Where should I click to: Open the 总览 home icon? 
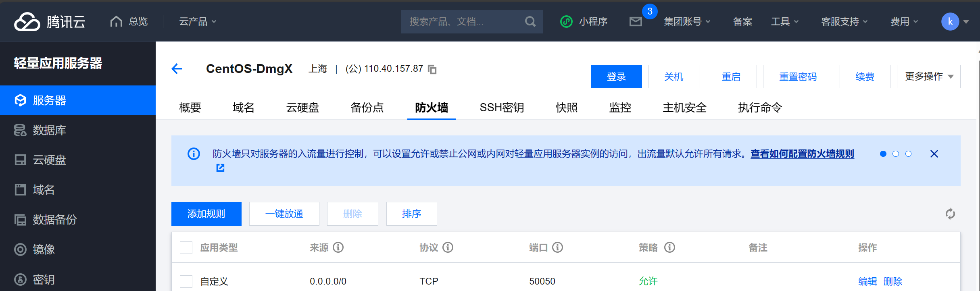pos(116,21)
